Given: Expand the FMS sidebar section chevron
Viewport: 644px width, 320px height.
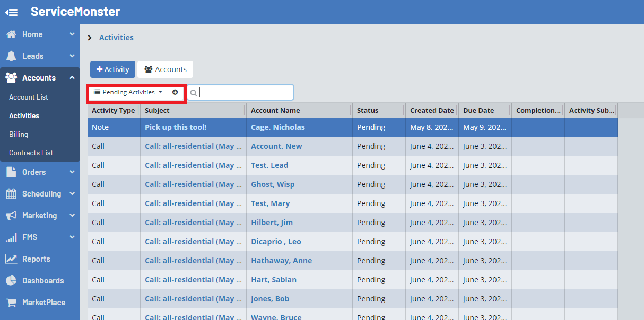Looking at the screenshot, I should 72,237.
